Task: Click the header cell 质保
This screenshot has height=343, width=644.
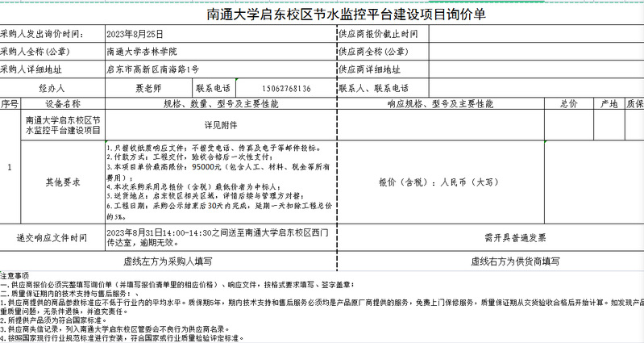Action: click(x=634, y=103)
